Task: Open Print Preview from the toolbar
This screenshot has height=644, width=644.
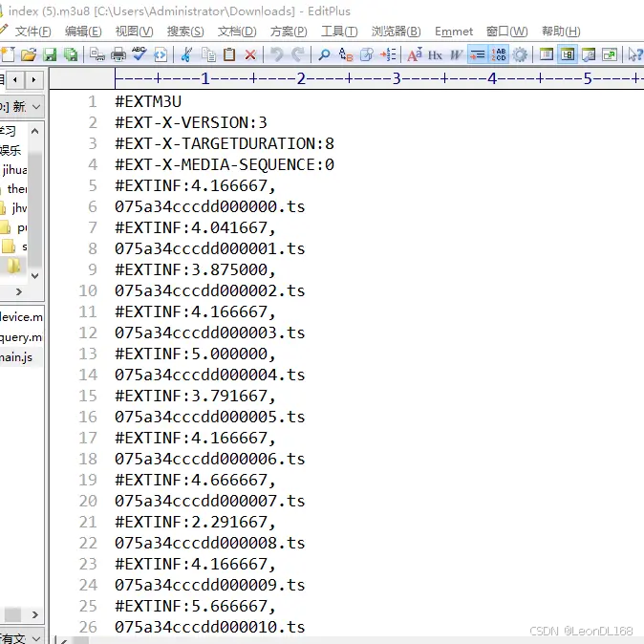Action: (x=97, y=54)
